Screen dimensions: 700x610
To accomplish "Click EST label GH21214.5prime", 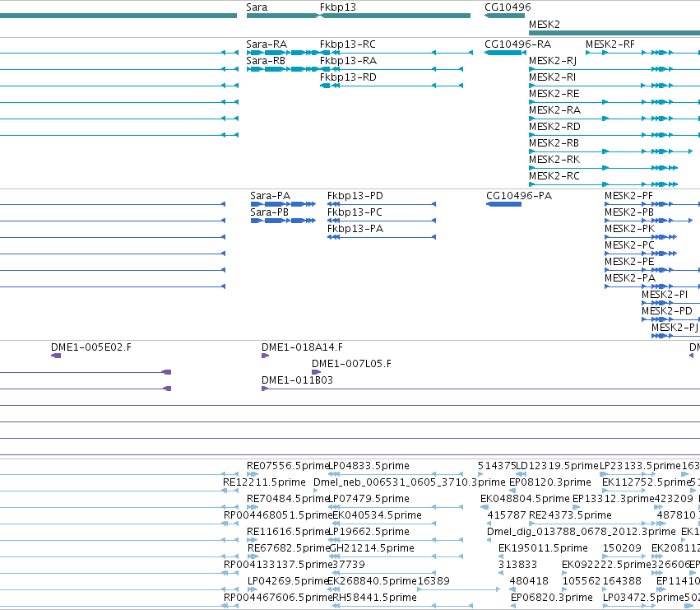I will click(x=372, y=549).
